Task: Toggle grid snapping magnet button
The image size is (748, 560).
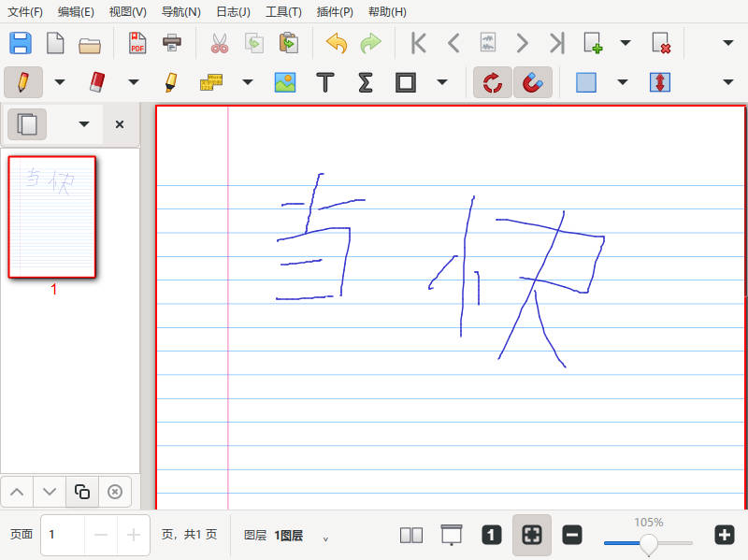Action: pos(532,82)
